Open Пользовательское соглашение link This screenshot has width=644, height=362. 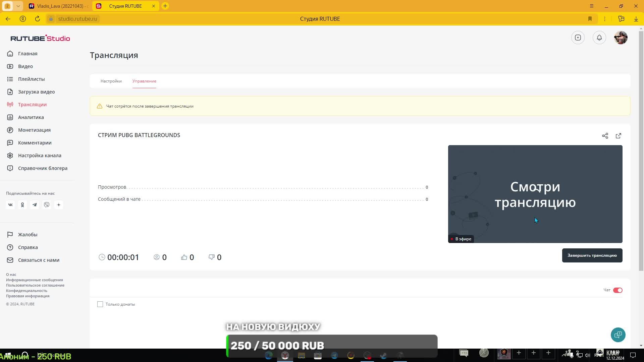[x=35, y=285]
